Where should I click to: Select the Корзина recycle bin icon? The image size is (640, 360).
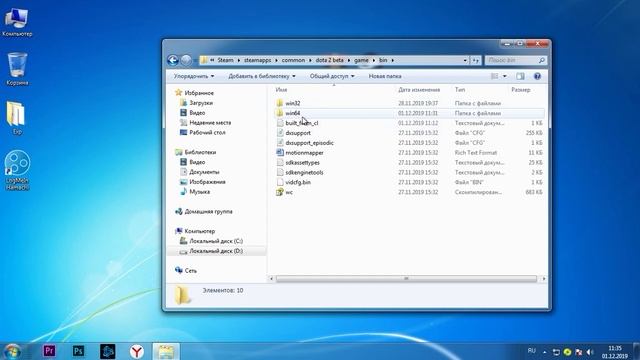pos(17,69)
